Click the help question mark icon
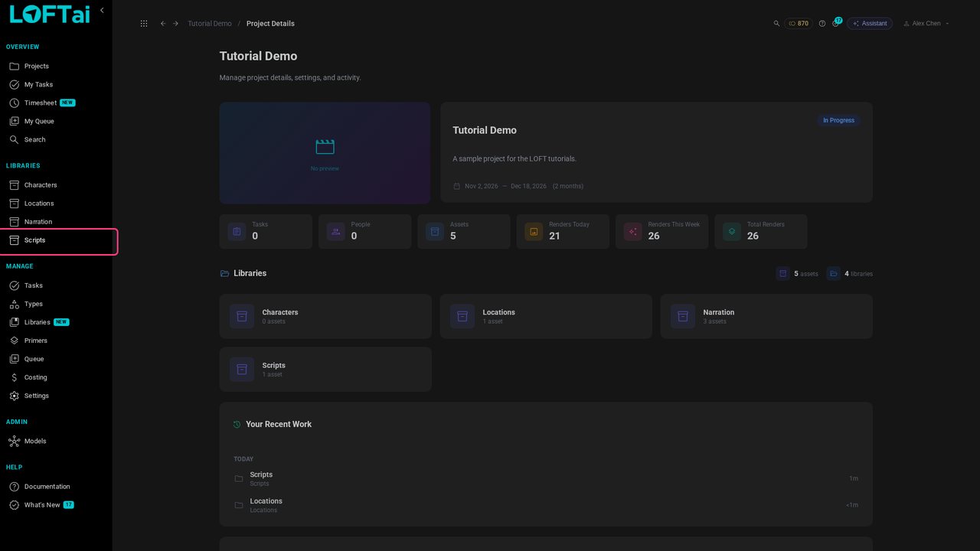The height and width of the screenshot is (551, 980). tap(822, 24)
